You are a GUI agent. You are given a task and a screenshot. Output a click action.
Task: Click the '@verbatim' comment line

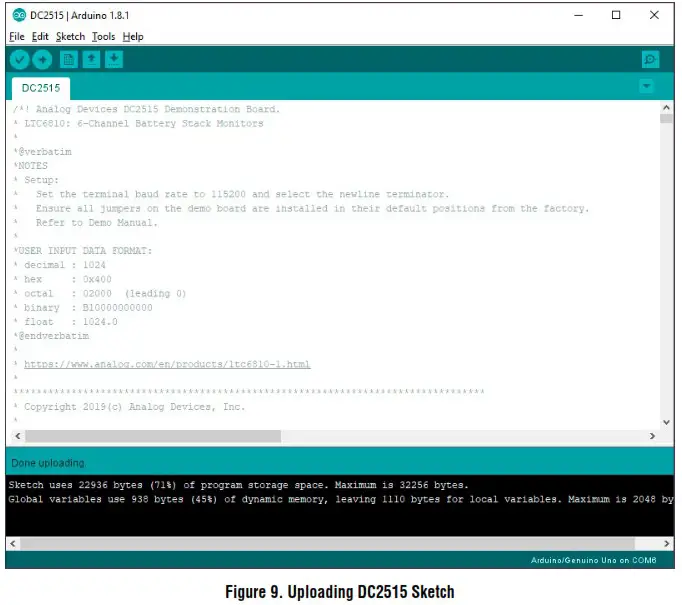43,152
